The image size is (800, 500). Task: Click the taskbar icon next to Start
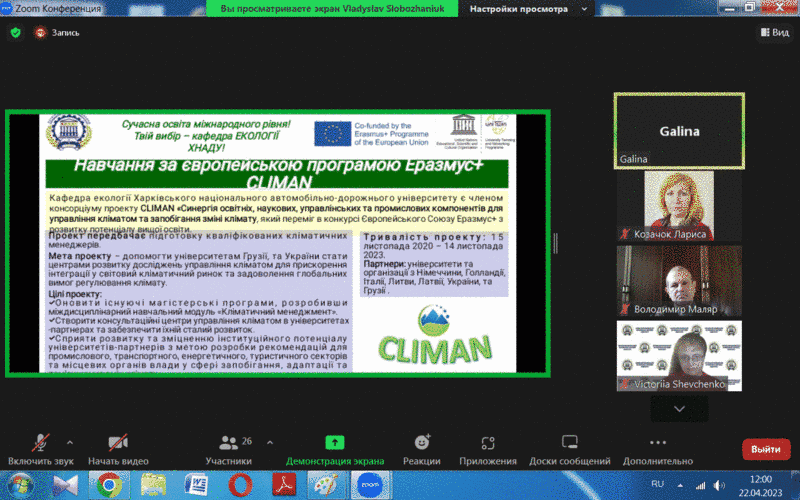(x=65, y=485)
